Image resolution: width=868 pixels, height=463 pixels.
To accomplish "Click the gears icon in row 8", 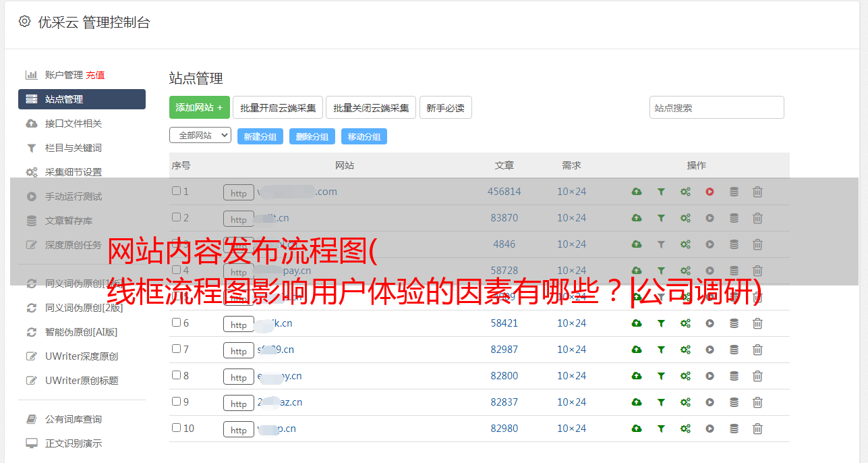I will (x=685, y=376).
